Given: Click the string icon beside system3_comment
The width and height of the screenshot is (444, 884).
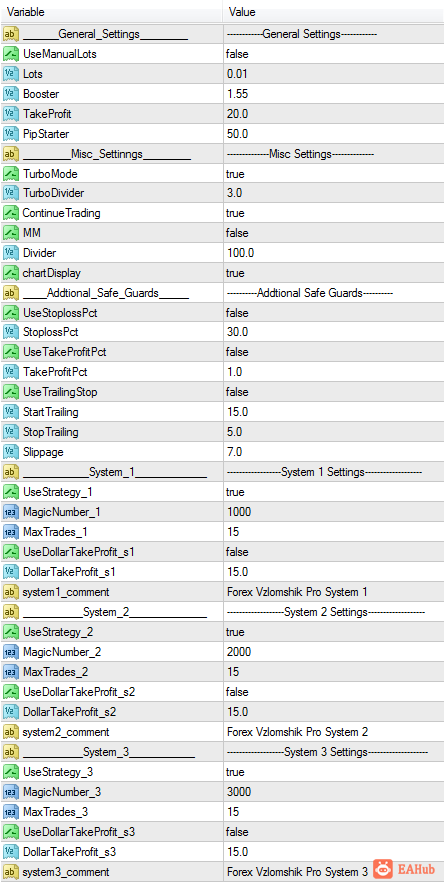Looking at the screenshot, I should click(11, 872).
